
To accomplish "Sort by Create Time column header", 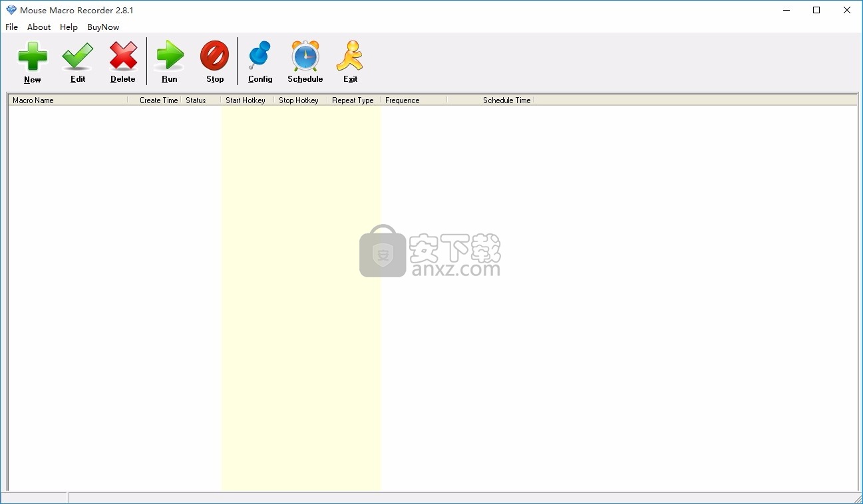I will point(154,100).
